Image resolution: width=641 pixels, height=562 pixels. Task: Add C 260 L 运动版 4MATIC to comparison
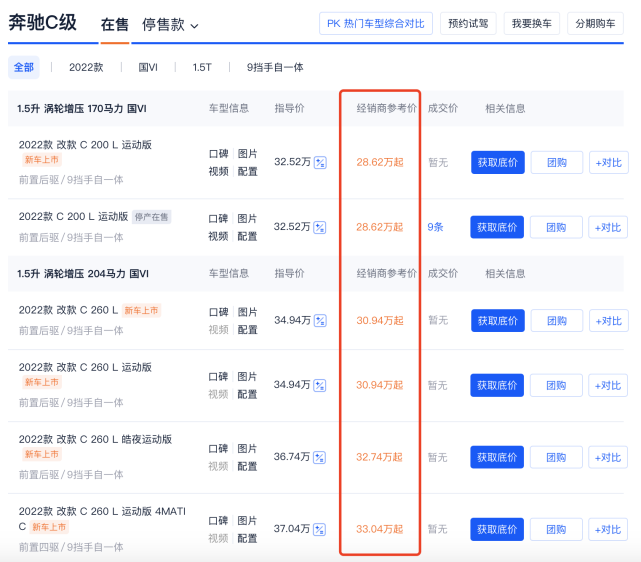[608, 530]
